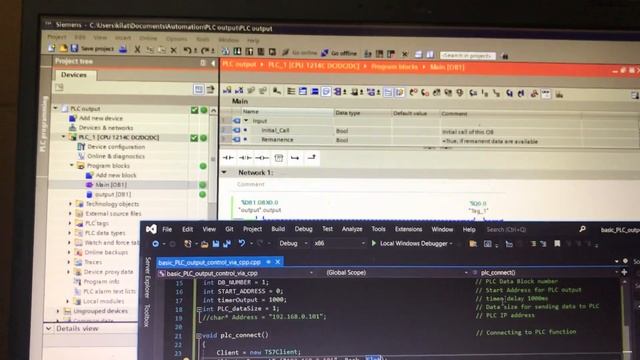
Task: Click Add new block in project tree
Action: tap(116, 175)
